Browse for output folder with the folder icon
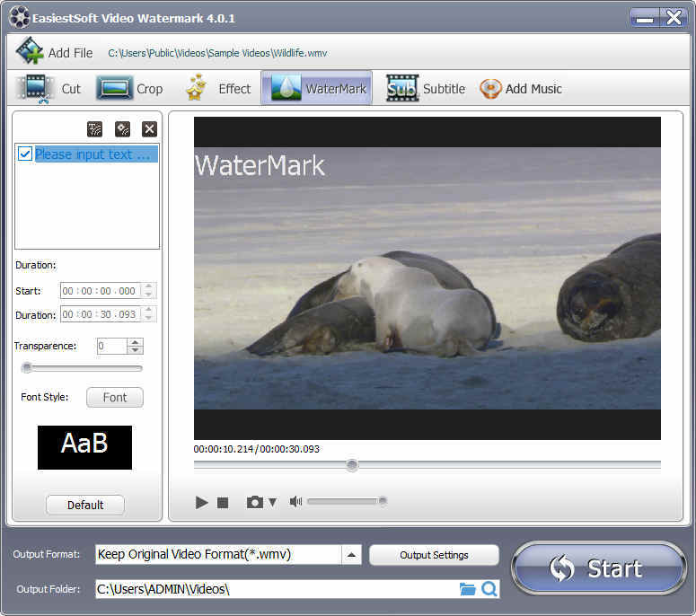The width and height of the screenshot is (696, 616). click(467, 589)
